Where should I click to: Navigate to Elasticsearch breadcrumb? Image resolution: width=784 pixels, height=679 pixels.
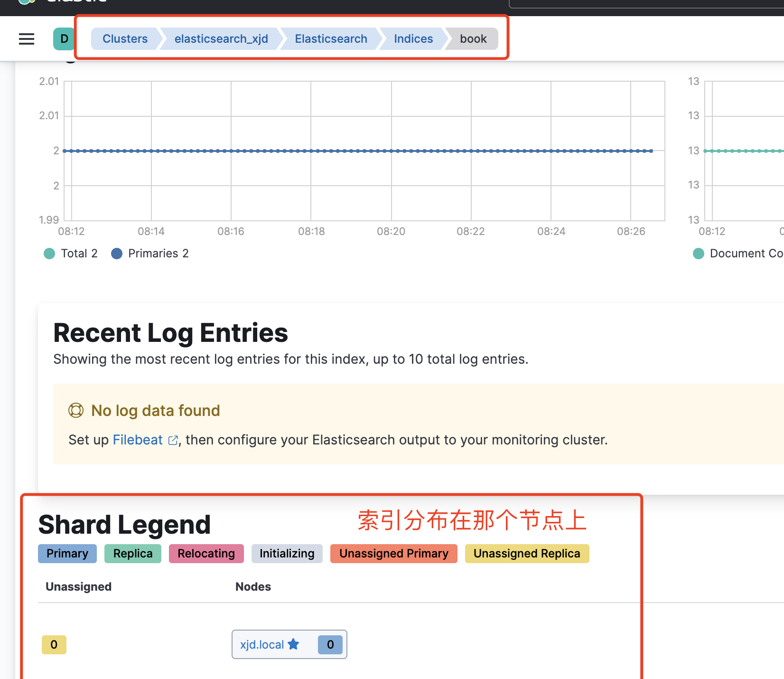click(x=331, y=39)
